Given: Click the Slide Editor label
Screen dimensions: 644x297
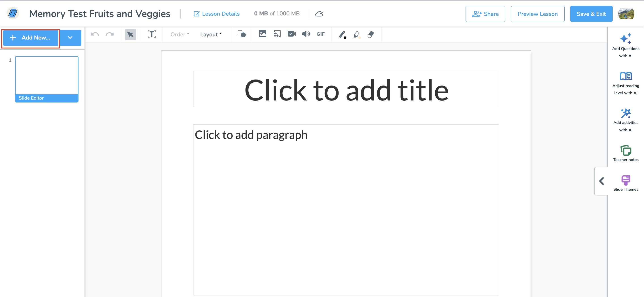Looking at the screenshot, I should point(31,98).
